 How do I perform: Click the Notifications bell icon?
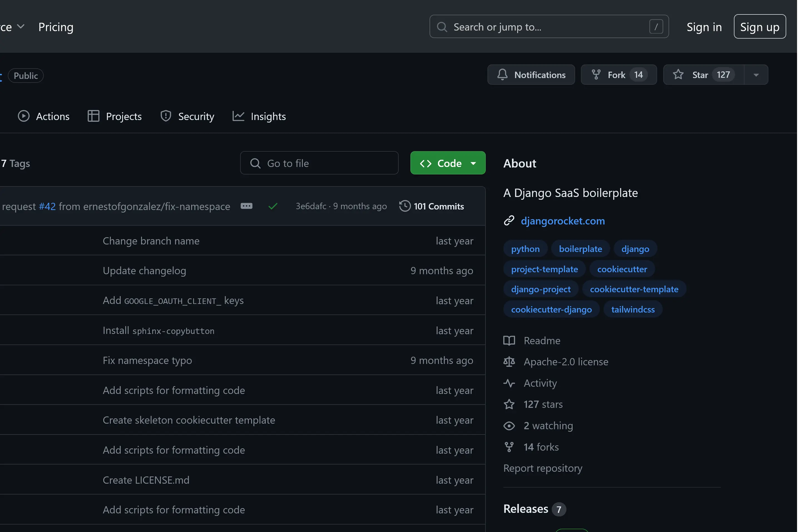(x=502, y=75)
